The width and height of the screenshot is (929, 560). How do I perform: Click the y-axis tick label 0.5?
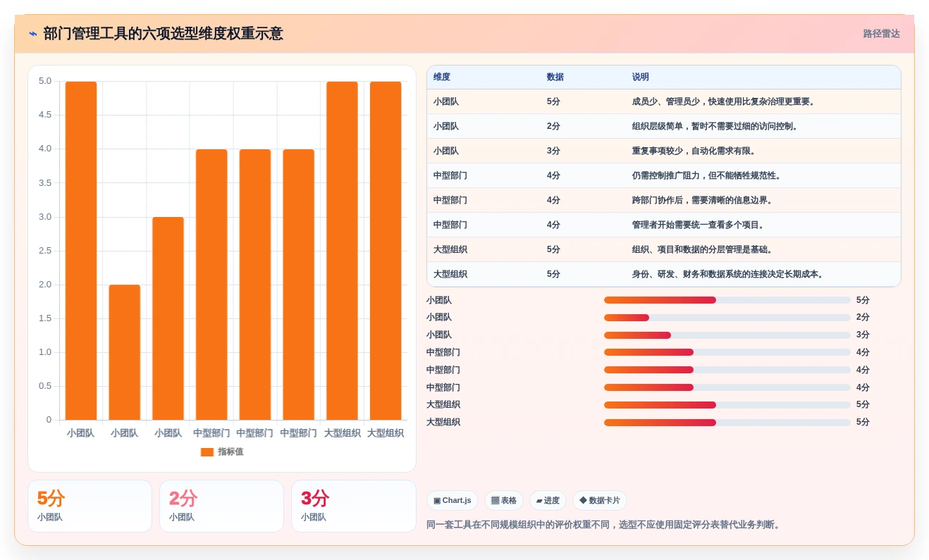pyautogui.click(x=45, y=386)
